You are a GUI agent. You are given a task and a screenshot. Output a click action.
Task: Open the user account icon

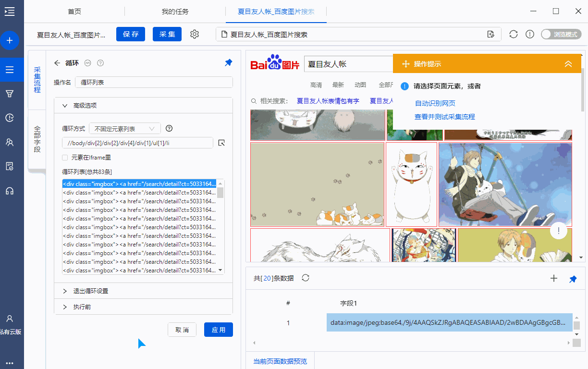(x=10, y=319)
